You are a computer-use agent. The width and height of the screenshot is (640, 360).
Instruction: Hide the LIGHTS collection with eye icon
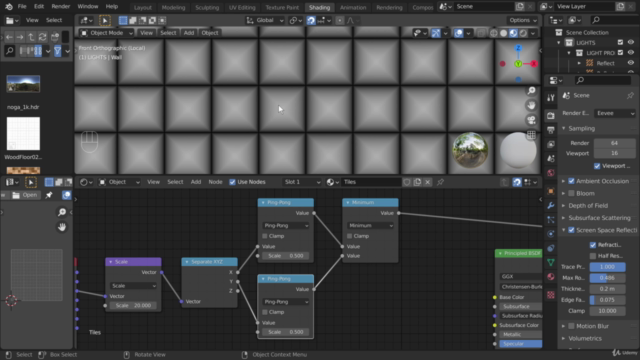(x=631, y=42)
